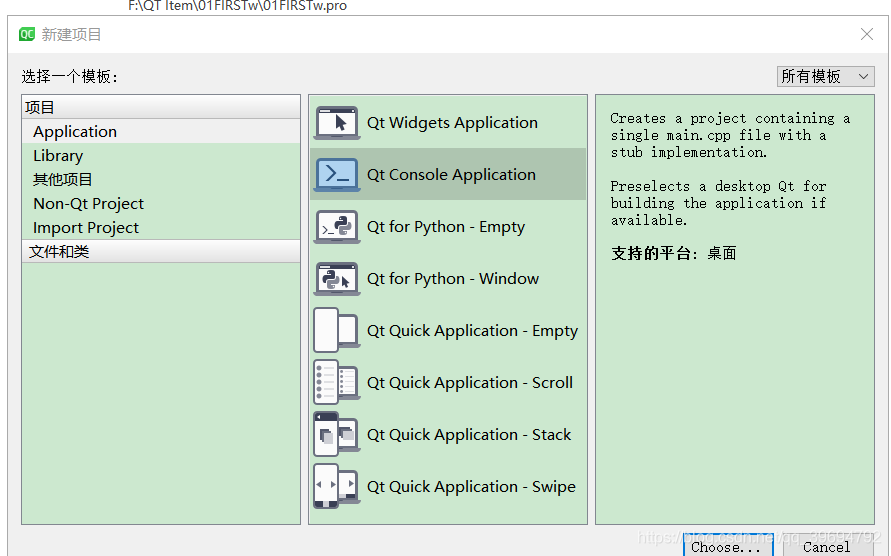Click the Choose... button

click(x=728, y=546)
